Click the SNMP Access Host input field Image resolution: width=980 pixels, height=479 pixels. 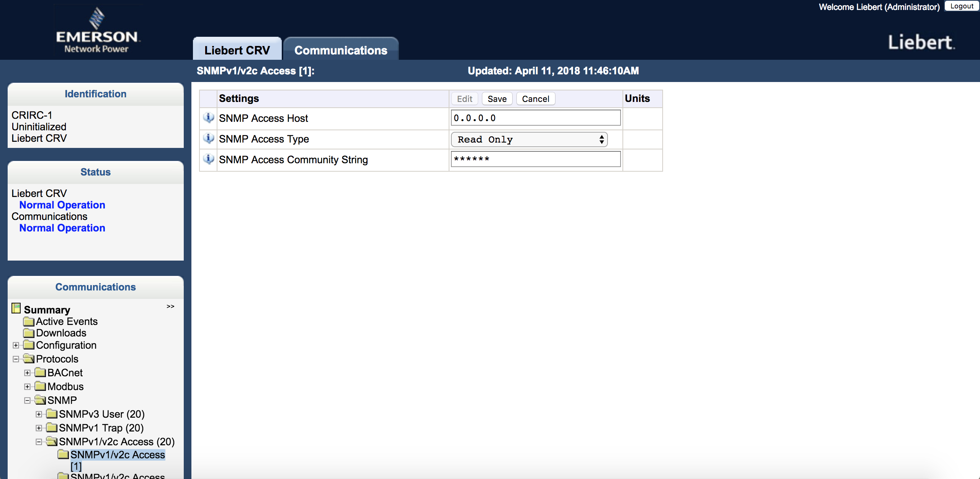(536, 118)
